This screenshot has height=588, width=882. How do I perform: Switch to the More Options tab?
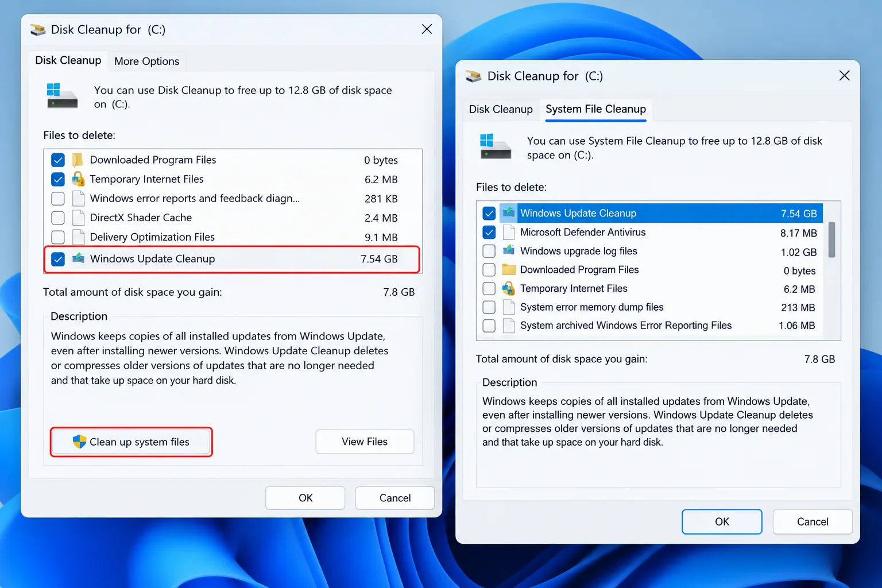[146, 61]
